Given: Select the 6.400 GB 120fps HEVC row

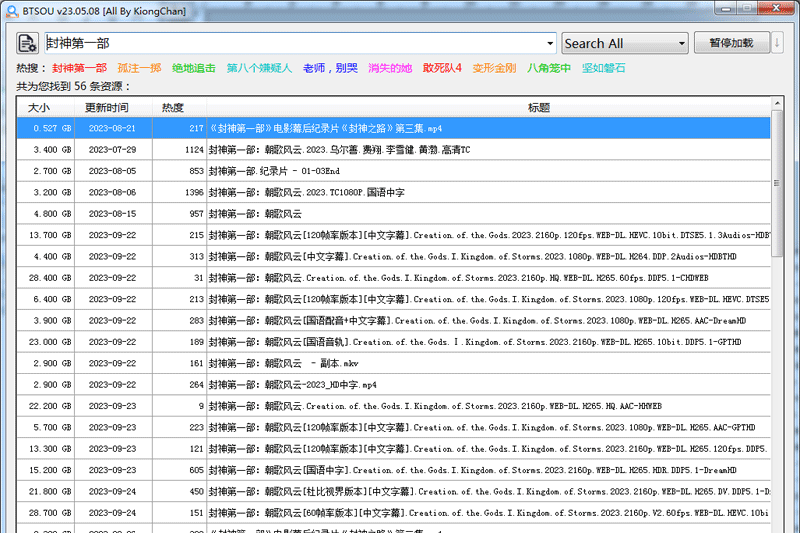Looking at the screenshot, I should point(393,299).
